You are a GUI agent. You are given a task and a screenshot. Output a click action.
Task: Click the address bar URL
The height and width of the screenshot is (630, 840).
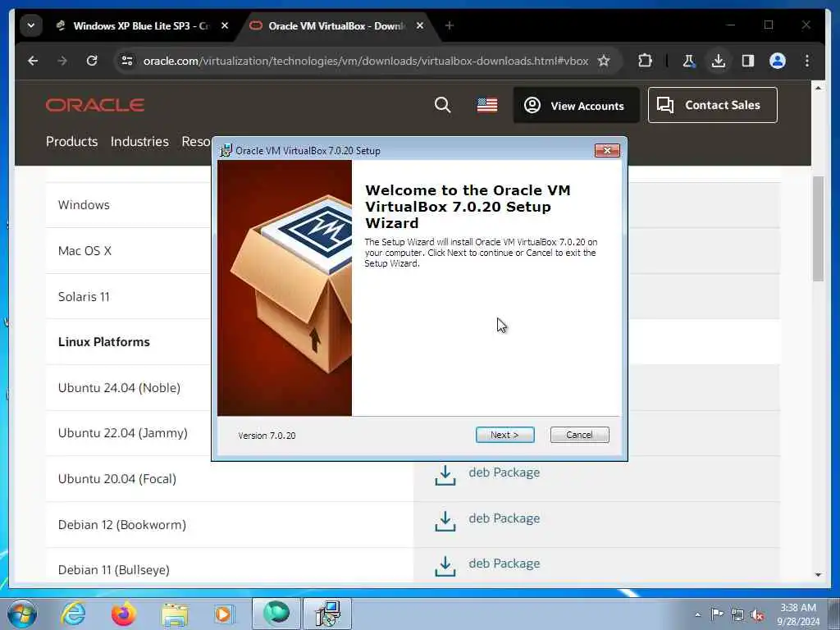(366, 61)
